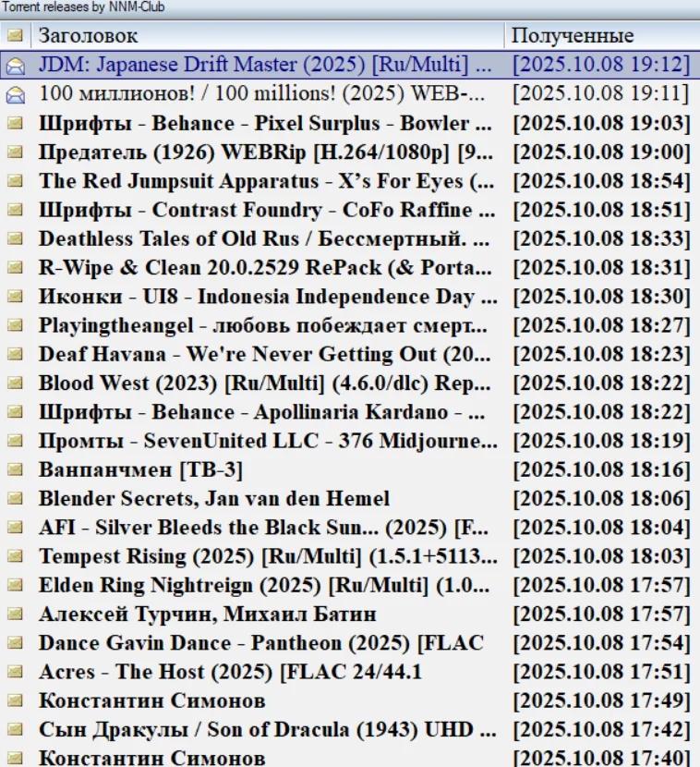Click the received date [2025.10.08 18:33]
700x767 pixels.
(601, 238)
